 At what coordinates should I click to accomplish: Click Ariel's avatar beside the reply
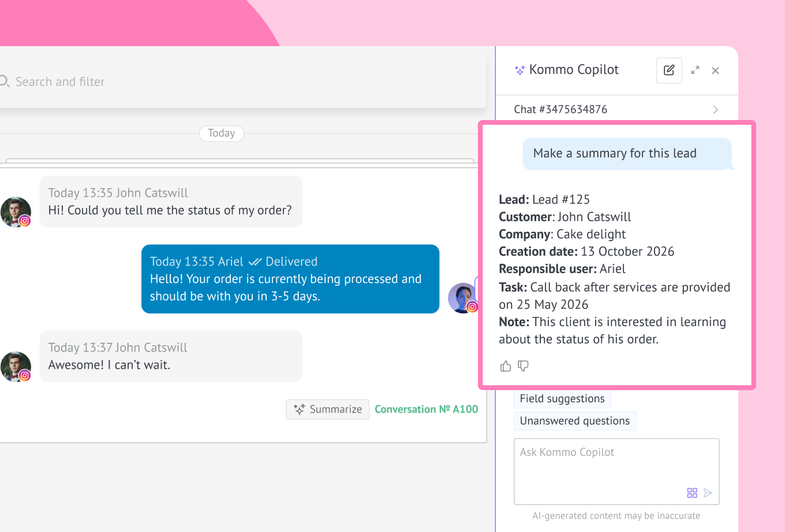click(x=462, y=298)
